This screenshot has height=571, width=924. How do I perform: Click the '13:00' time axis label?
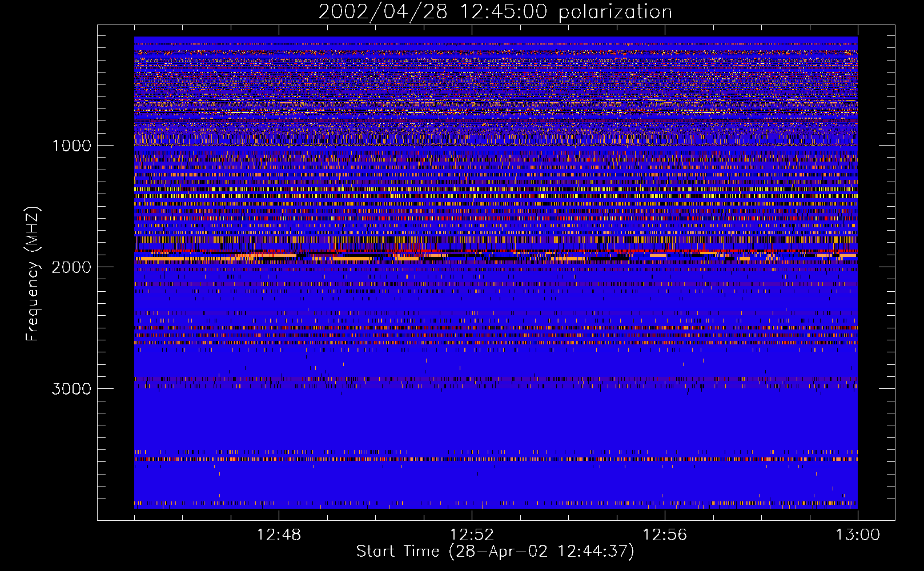pos(858,535)
